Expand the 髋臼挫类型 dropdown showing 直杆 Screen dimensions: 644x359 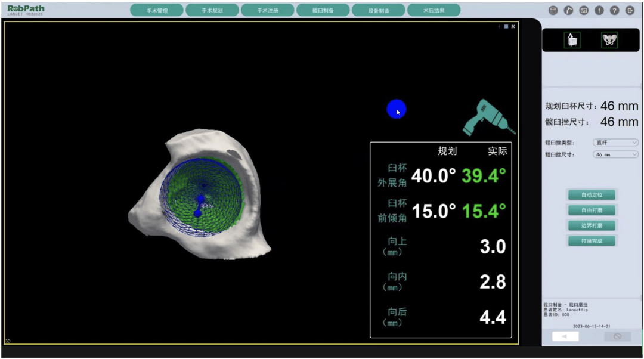(x=616, y=143)
